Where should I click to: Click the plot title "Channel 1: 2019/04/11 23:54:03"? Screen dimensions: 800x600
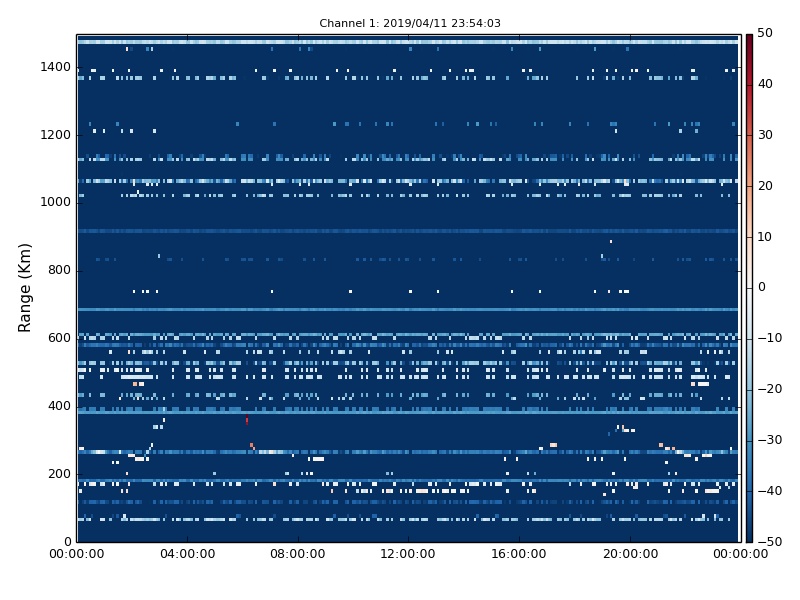click(410, 23)
